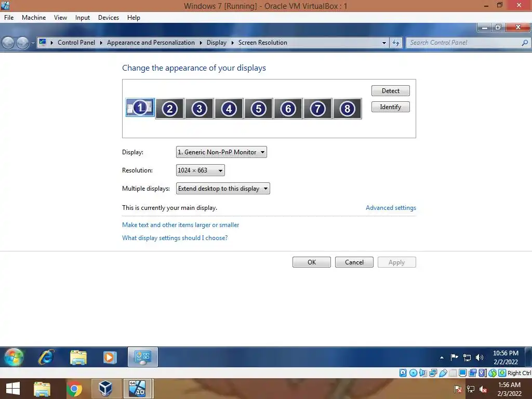
Task: Click VirtualBox recording indicator
Action: [472, 373]
